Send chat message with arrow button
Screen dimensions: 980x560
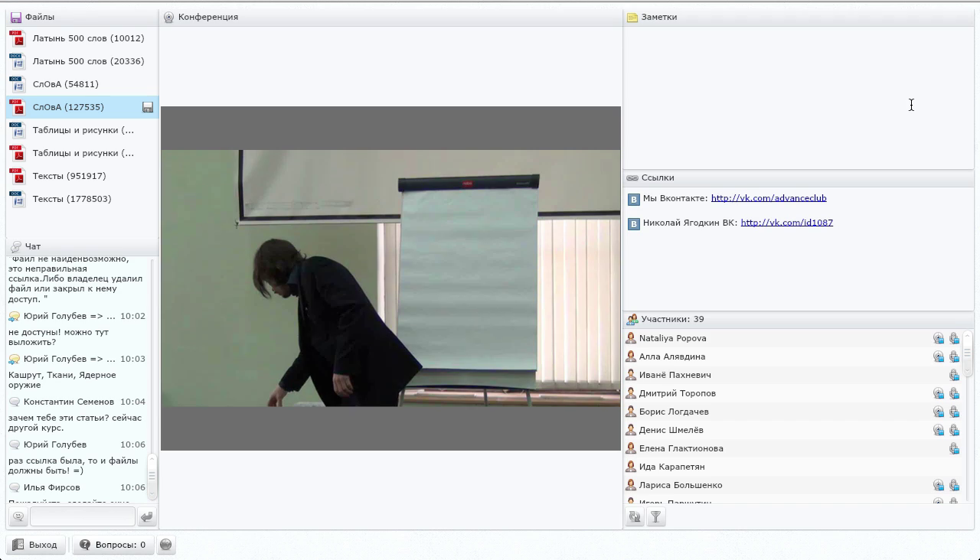point(146,516)
